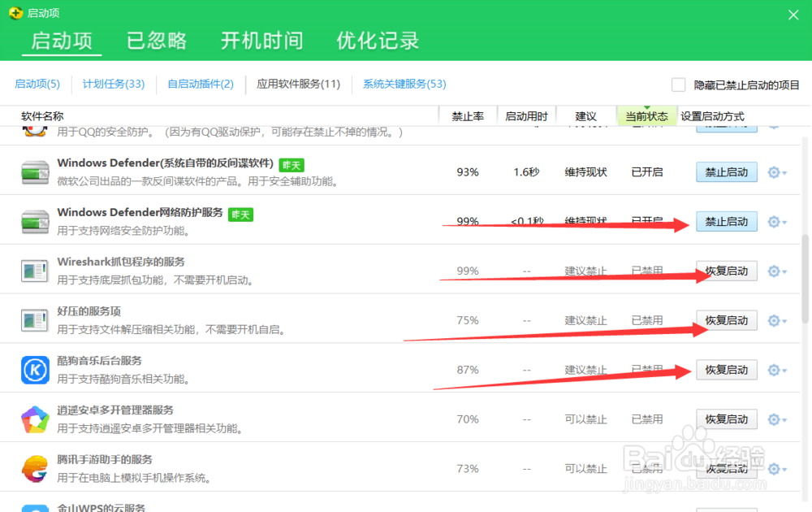Click the 酷狗音乐 blue K icon
The image size is (812, 512).
[x=35, y=370]
